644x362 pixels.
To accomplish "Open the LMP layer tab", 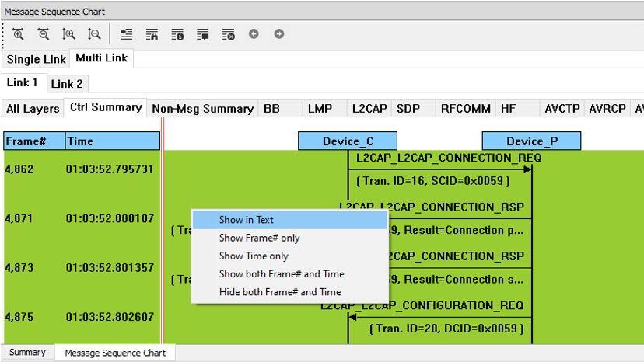I will (x=324, y=108).
